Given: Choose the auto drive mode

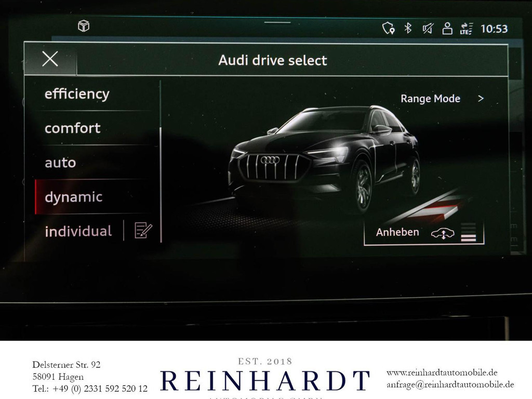Looking at the screenshot, I should [x=60, y=163].
